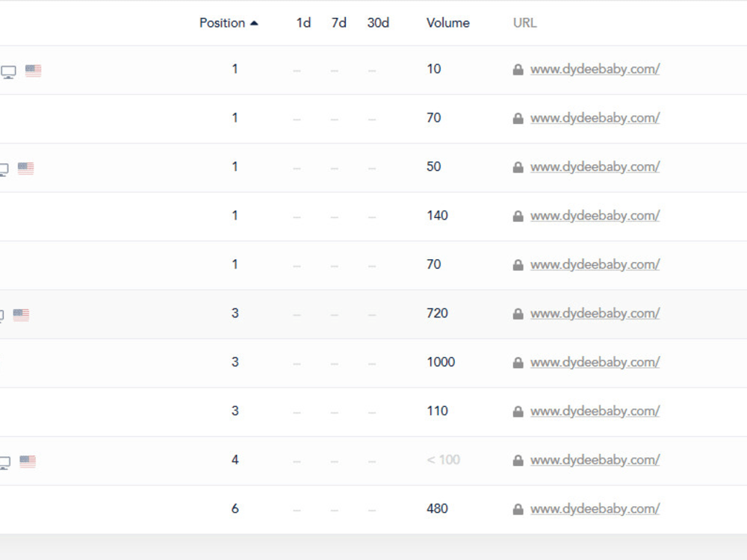Screen dimensions: 747x560
Task: Sort by the 7d change column header
Action: 338,23
